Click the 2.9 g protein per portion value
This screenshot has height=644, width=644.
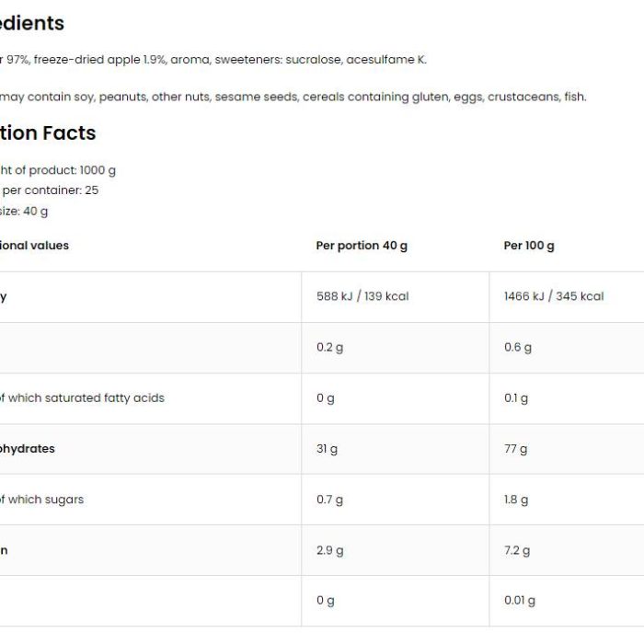click(329, 550)
